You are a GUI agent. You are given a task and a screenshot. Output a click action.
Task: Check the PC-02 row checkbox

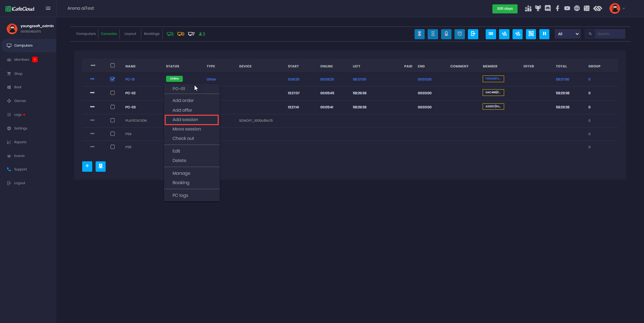(113, 93)
